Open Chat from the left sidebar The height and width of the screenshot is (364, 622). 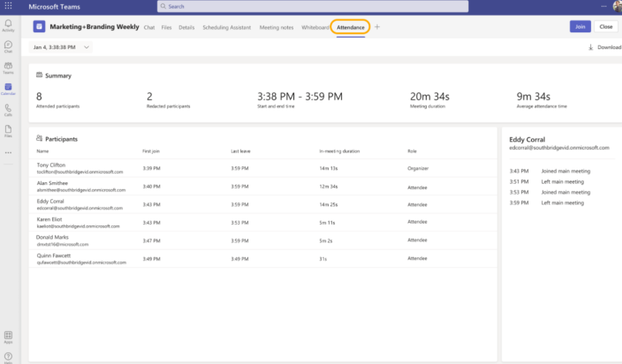click(x=8, y=46)
